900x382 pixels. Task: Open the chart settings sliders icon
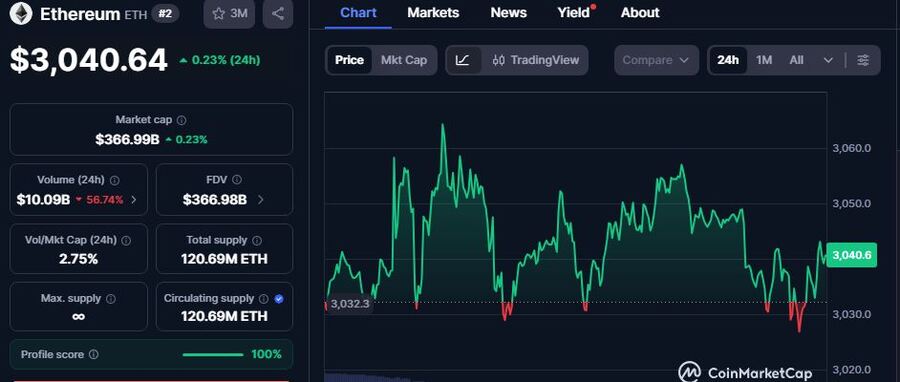point(863,60)
